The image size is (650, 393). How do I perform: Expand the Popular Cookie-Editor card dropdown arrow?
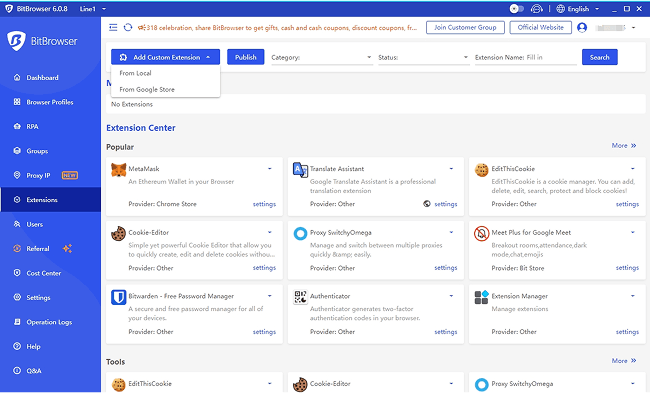pyautogui.click(x=269, y=233)
